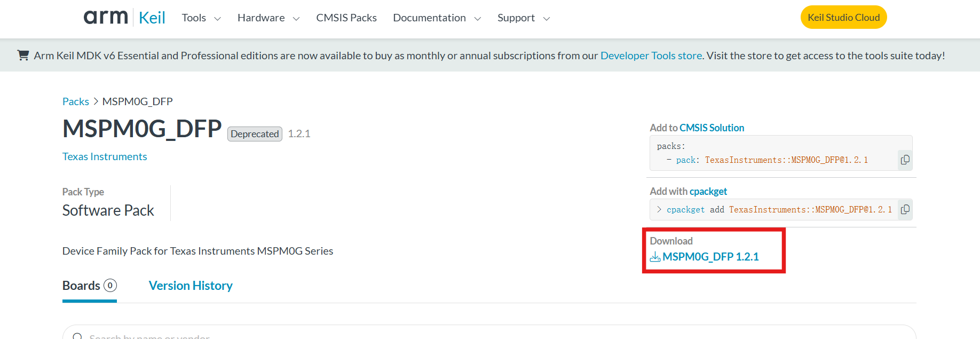
Task: Open Texas Instruments vendor link
Action: [105, 156]
